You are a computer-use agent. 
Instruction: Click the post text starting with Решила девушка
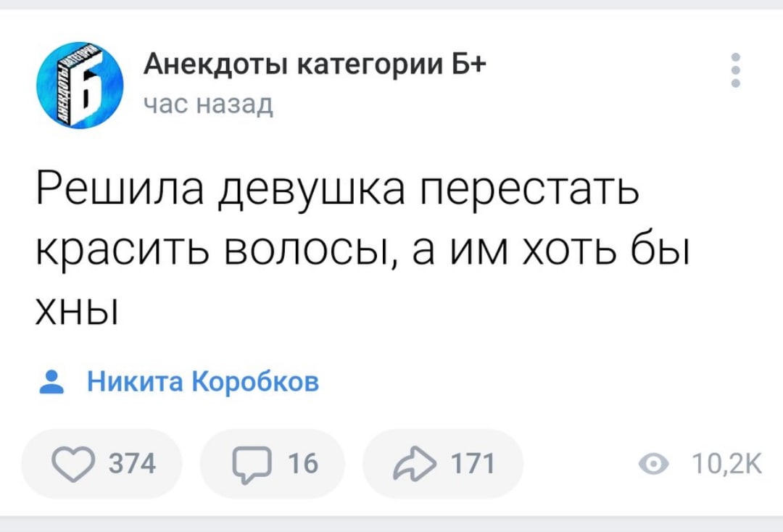click(x=362, y=246)
